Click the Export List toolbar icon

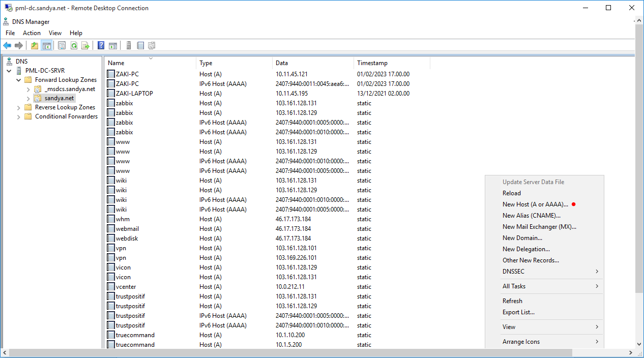(x=85, y=46)
